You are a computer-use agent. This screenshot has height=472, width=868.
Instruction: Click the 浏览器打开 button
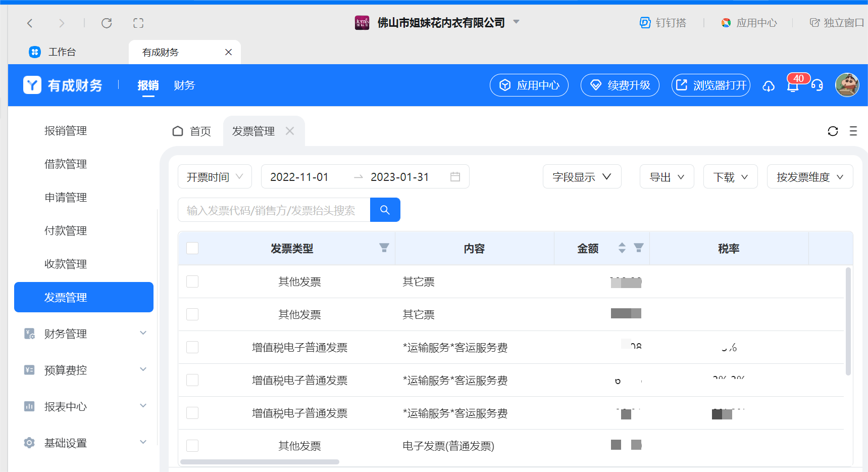pos(710,85)
